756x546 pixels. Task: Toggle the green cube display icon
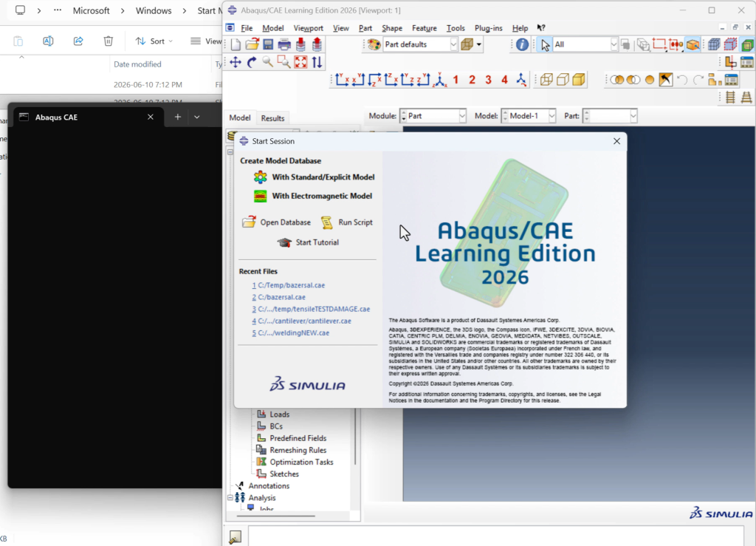point(747,45)
